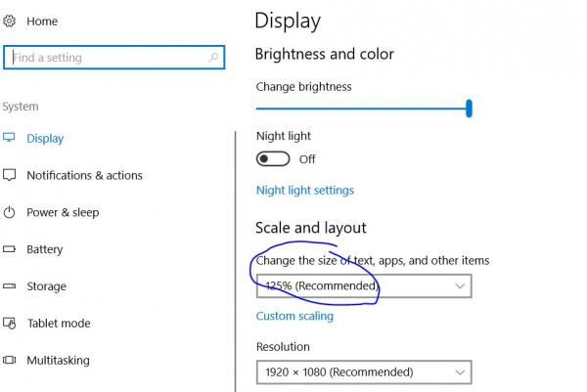The image size is (587, 392).
Task: Expand scaling options via its chevron arrow
Action: click(460, 286)
